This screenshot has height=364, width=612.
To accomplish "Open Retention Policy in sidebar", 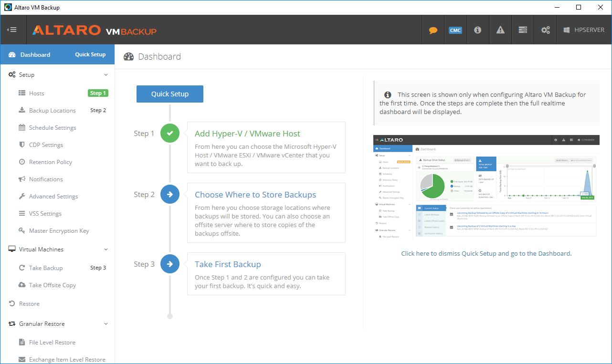I will 51,162.
